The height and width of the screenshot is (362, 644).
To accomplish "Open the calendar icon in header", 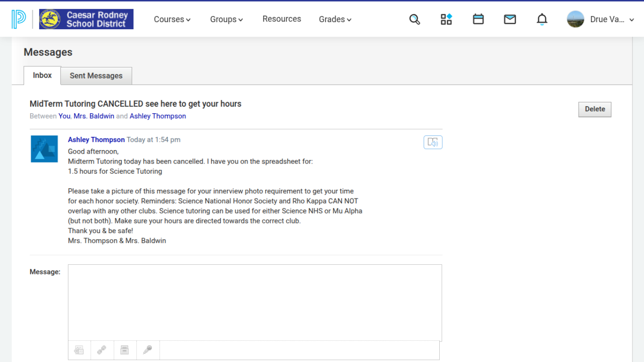I will click(478, 20).
